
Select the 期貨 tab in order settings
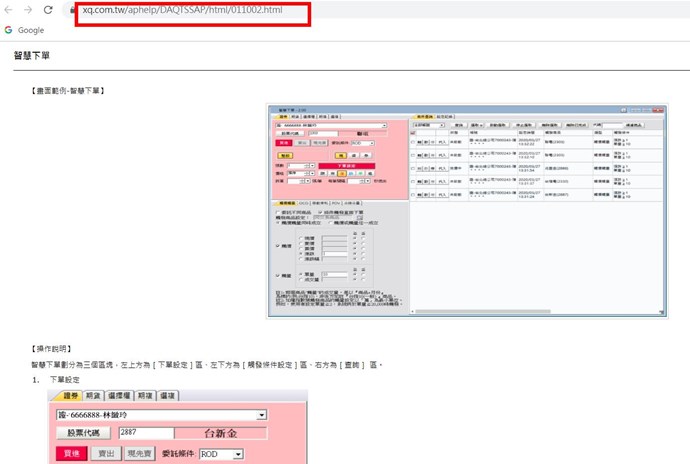coord(93,395)
